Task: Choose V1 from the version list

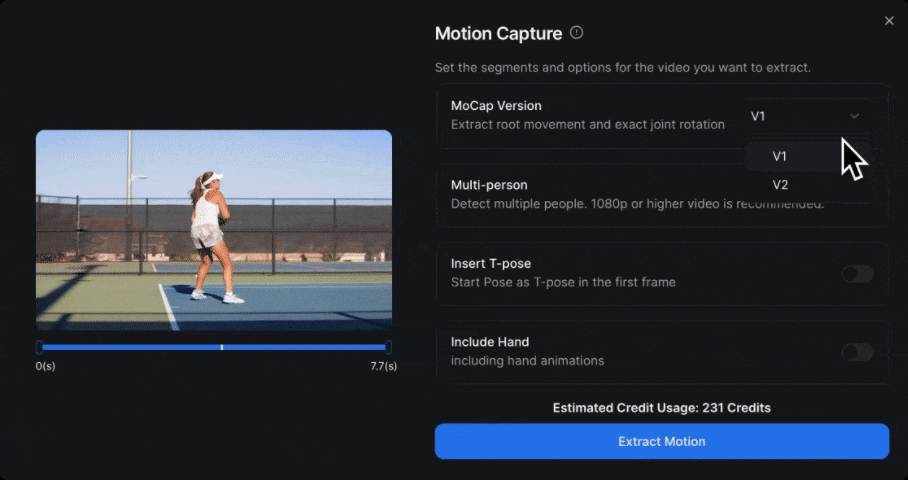Action: [780, 157]
